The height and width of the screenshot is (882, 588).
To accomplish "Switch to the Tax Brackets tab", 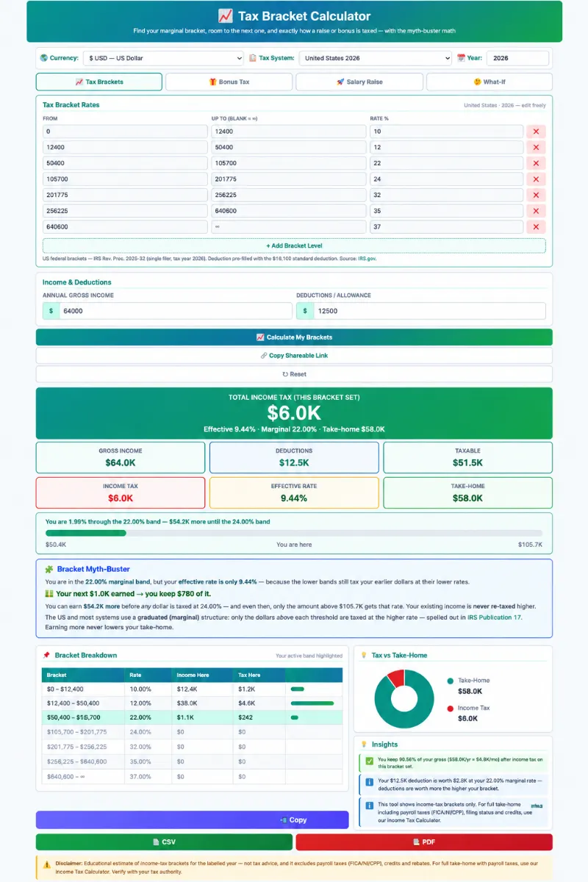I will click(x=99, y=82).
